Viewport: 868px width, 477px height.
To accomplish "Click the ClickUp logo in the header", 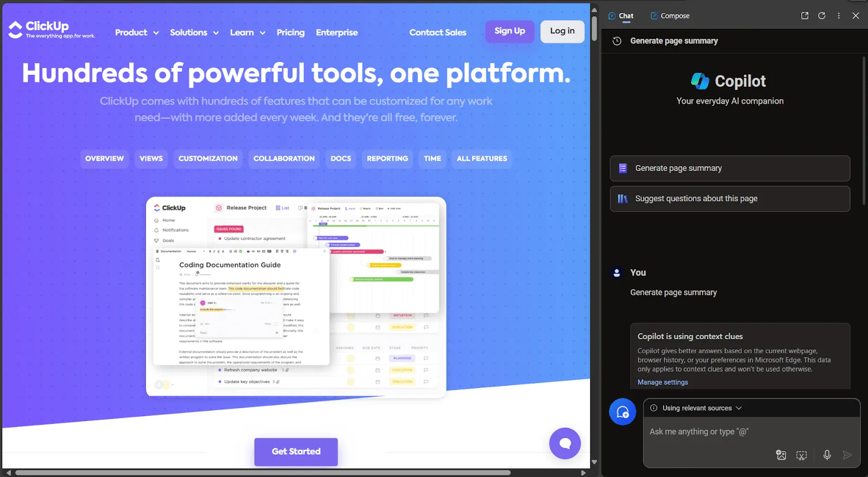I will (x=52, y=29).
